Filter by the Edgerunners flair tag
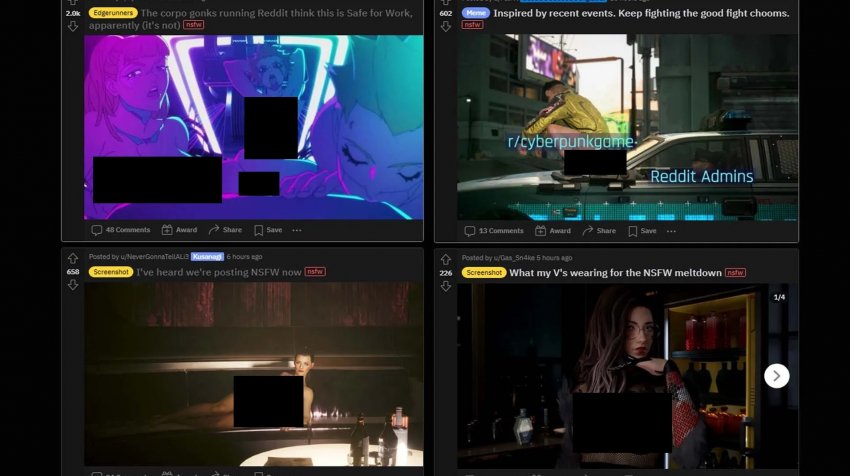Image resolution: width=850 pixels, height=476 pixels. coord(112,13)
